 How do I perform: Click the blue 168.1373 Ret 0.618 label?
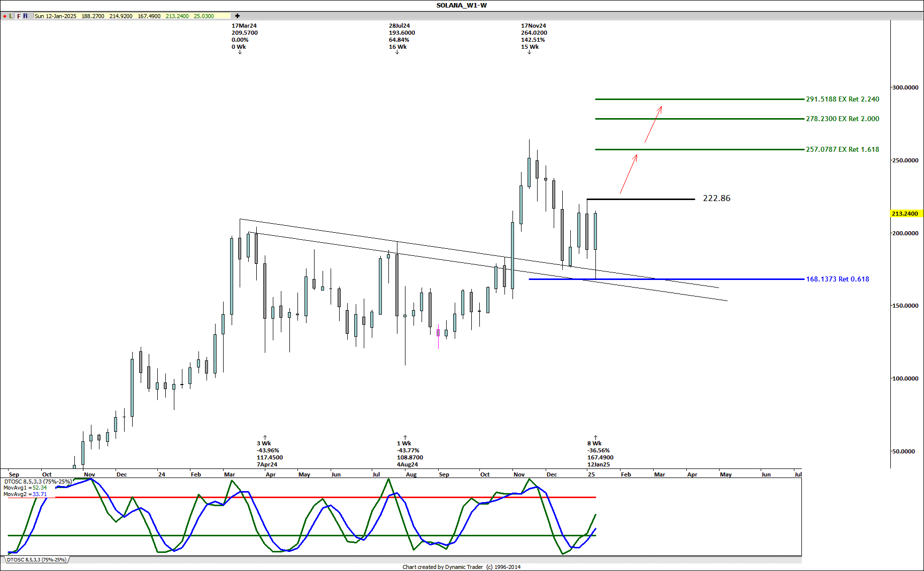(x=837, y=279)
